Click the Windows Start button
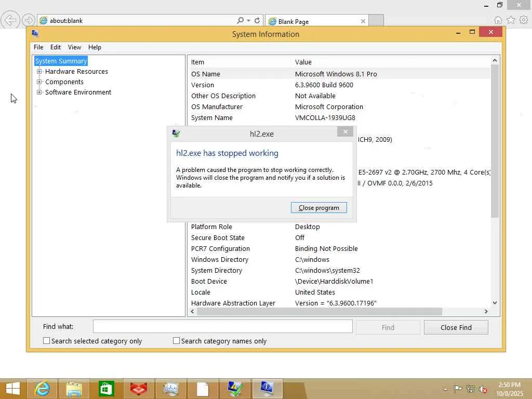 coord(13,389)
